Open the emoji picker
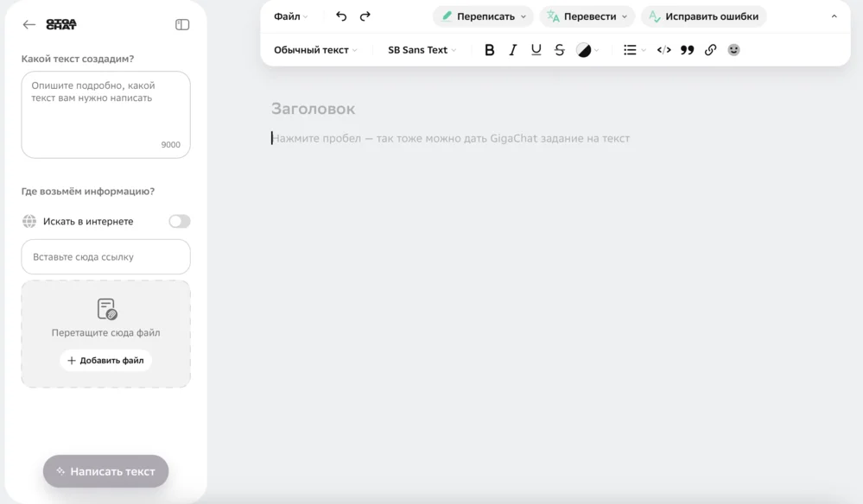 pyautogui.click(x=733, y=50)
